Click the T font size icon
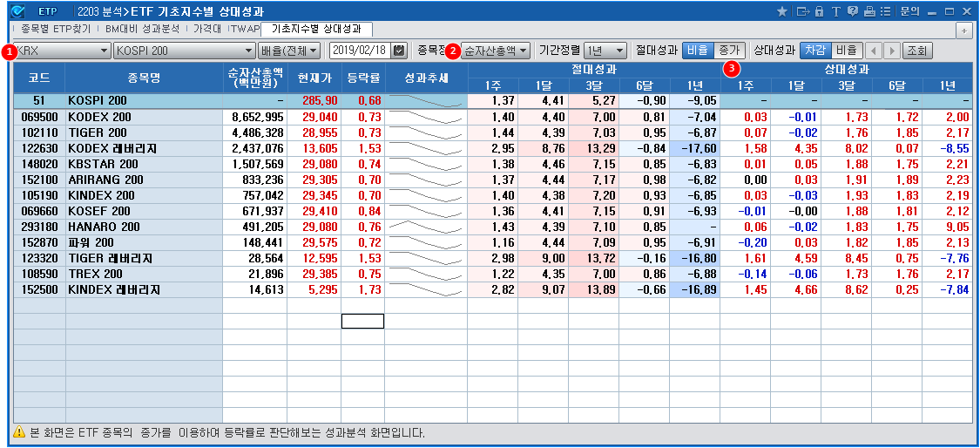 (x=836, y=11)
